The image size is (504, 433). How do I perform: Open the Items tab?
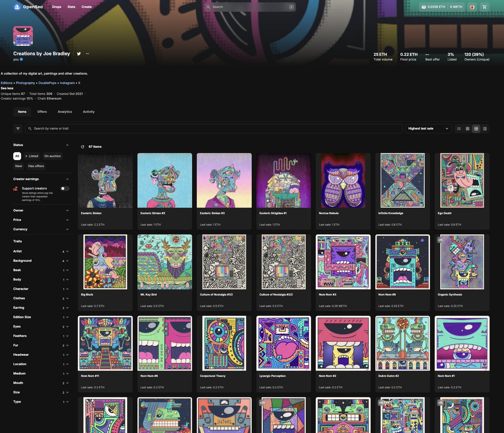coord(22,112)
